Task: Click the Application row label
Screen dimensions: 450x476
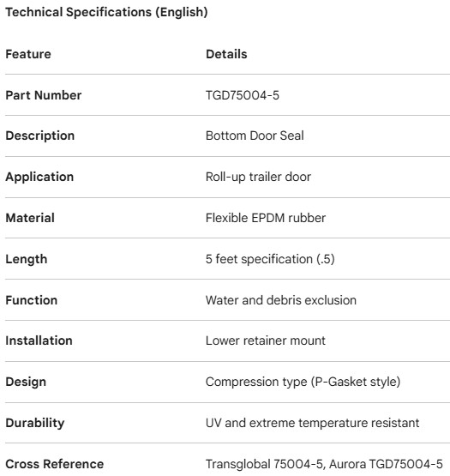Action: [x=39, y=177]
